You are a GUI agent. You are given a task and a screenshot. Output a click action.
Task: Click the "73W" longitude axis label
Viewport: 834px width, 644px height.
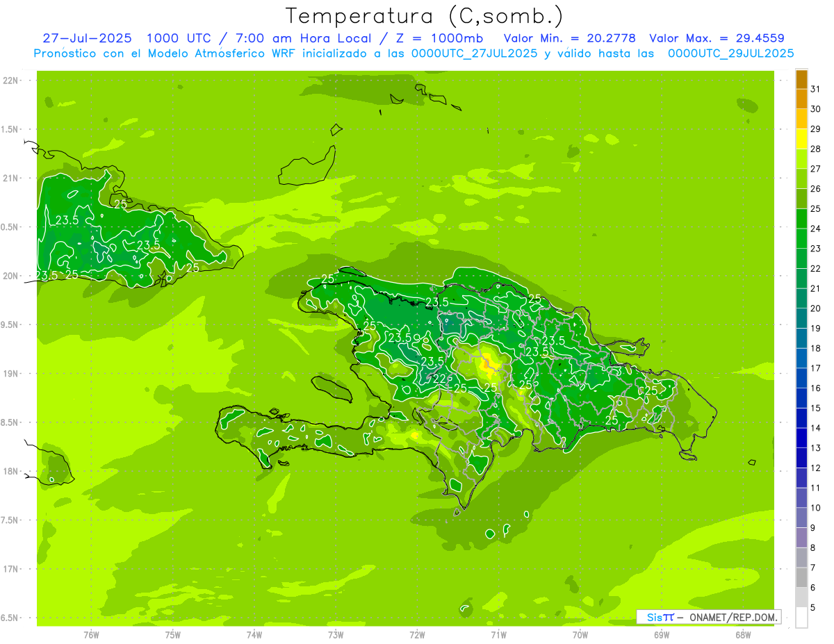[x=336, y=635]
